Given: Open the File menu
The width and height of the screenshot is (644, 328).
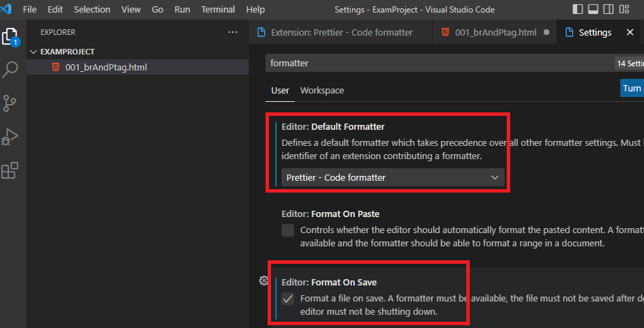Looking at the screenshot, I should 29,10.
